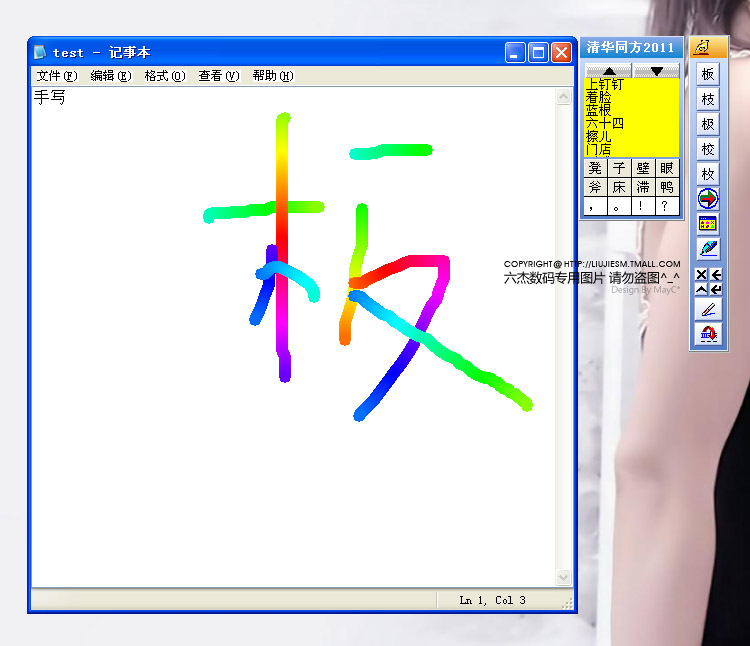Click the left-arrow backspace icon
Image resolution: width=750 pixels, height=646 pixels.
[716, 274]
